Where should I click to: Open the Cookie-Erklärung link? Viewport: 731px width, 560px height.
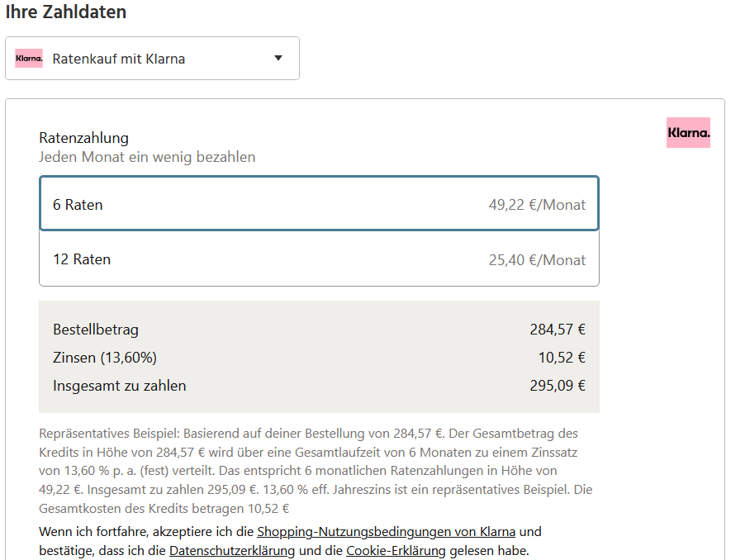(x=396, y=551)
